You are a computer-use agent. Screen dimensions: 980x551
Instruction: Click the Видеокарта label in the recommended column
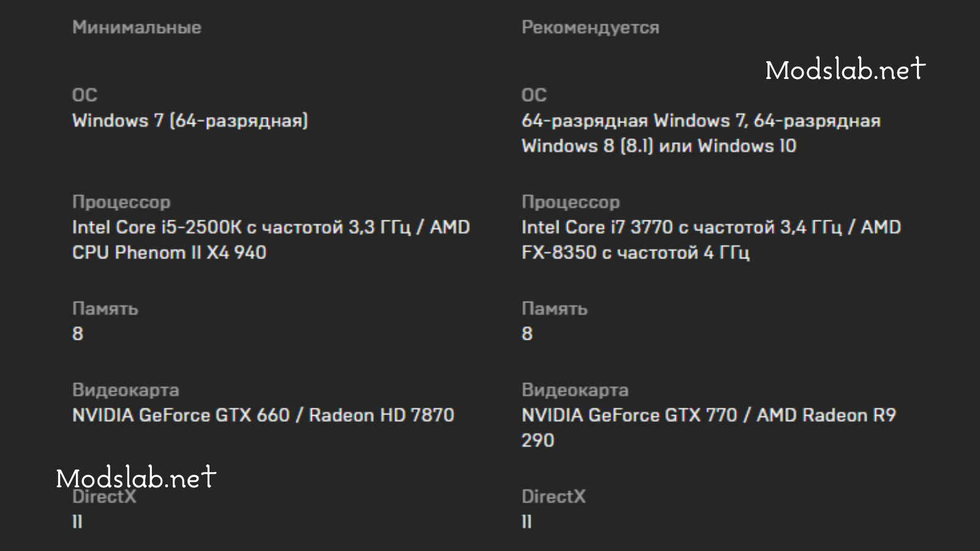click(x=575, y=390)
